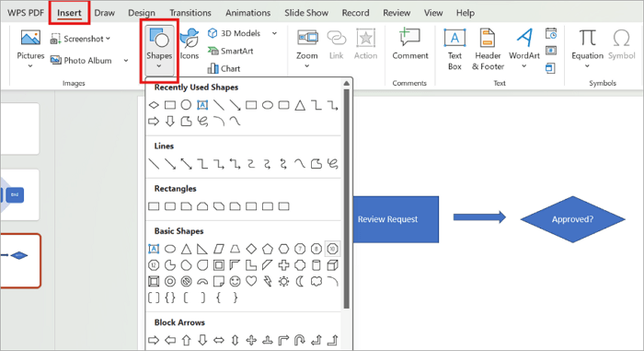Choose the heart shape
This screenshot has width=644, height=351.
point(251,282)
